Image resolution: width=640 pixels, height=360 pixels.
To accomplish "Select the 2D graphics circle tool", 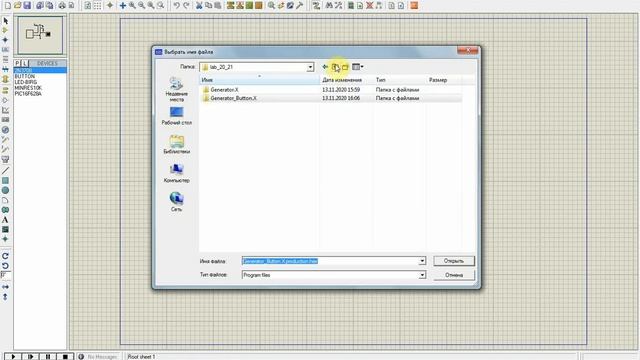I will pos(5,190).
